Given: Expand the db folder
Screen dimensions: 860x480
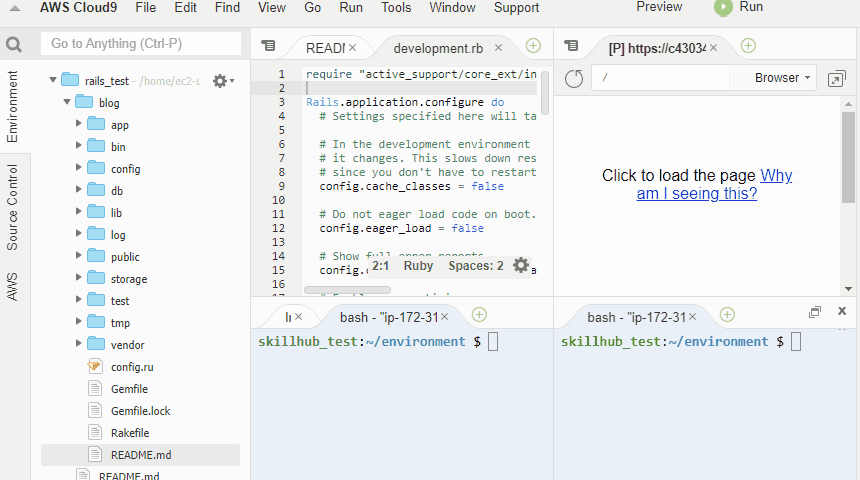Looking at the screenshot, I should [x=78, y=190].
